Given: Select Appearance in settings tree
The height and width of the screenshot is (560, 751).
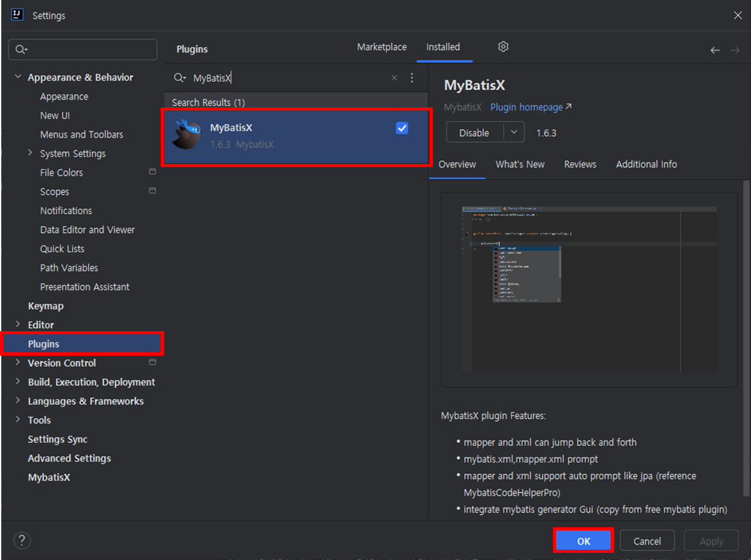Looking at the screenshot, I should pyautogui.click(x=64, y=96).
